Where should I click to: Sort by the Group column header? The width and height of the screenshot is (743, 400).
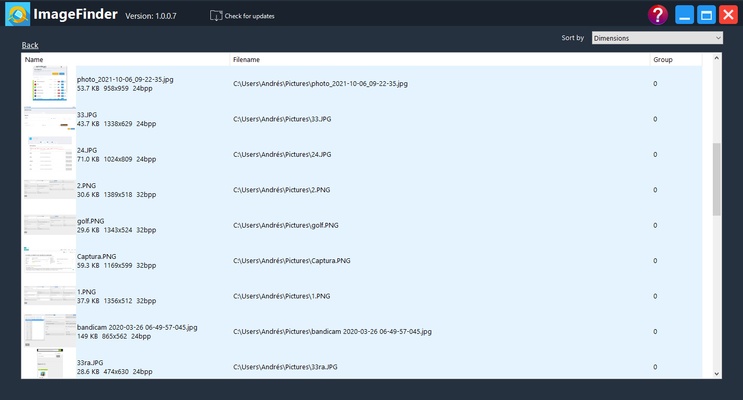676,59
